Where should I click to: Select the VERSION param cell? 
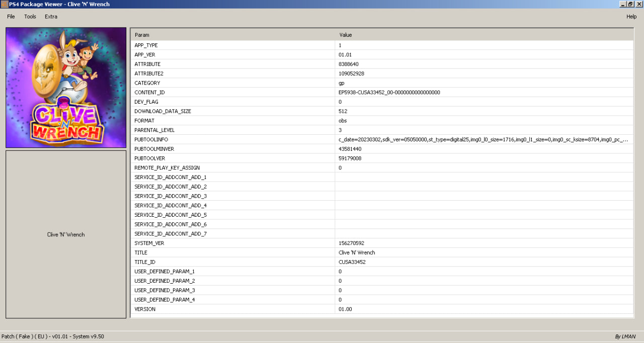(233, 309)
